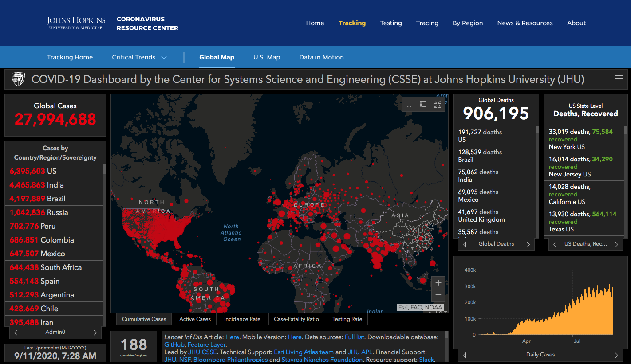Expand the Critical Trends dropdown
Image resolution: width=631 pixels, height=364 pixels.
pos(139,57)
